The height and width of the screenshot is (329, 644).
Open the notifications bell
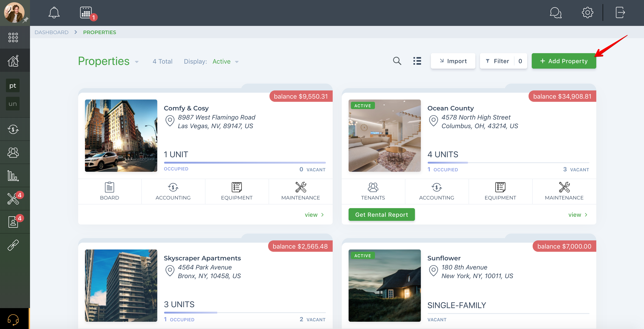(54, 12)
